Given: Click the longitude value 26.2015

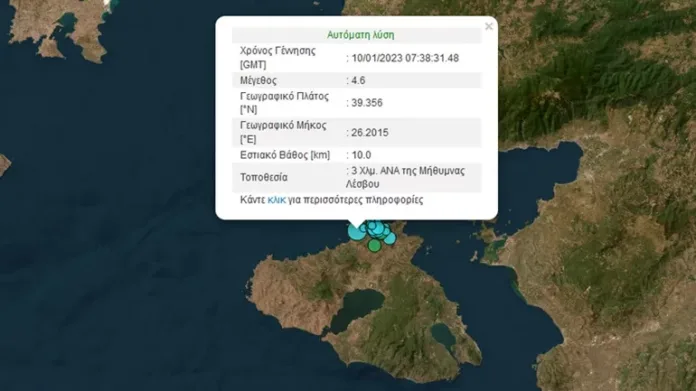Looking at the screenshot, I should [370, 133].
